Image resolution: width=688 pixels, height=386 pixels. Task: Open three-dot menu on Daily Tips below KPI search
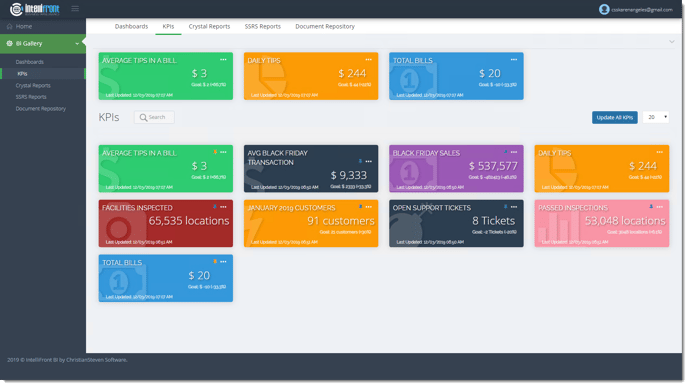(659, 152)
